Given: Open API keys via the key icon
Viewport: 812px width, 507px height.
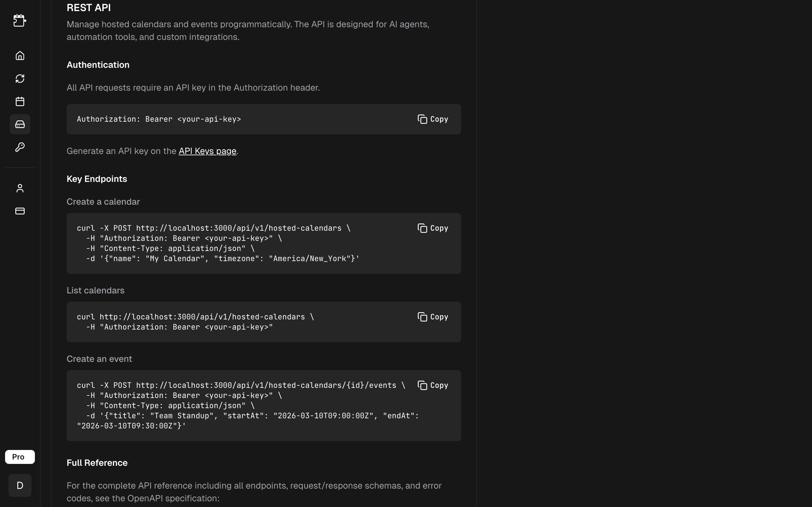Looking at the screenshot, I should tap(20, 147).
